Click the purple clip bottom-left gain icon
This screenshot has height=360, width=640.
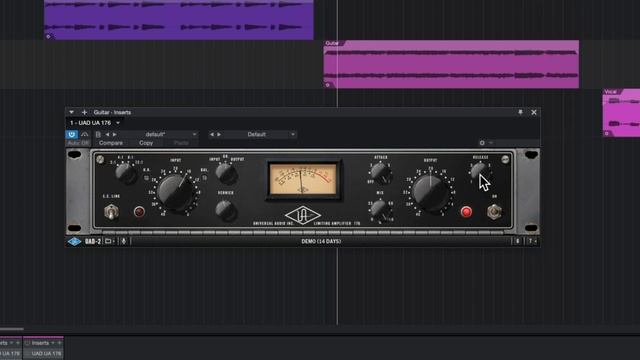49,36
